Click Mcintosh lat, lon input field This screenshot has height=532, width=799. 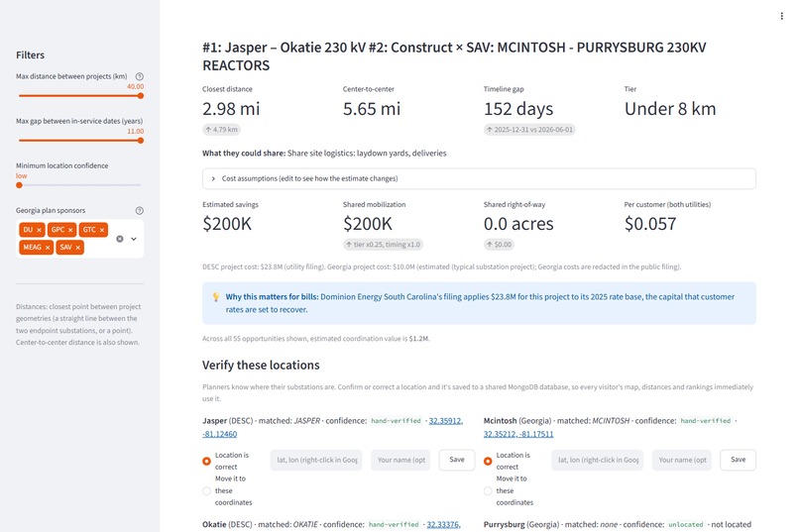pos(597,460)
